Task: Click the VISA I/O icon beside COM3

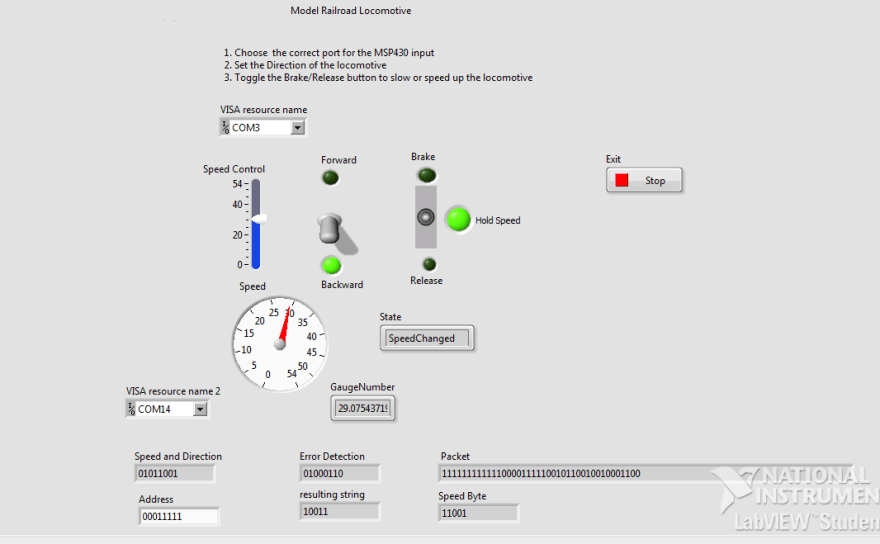Action: point(225,128)
